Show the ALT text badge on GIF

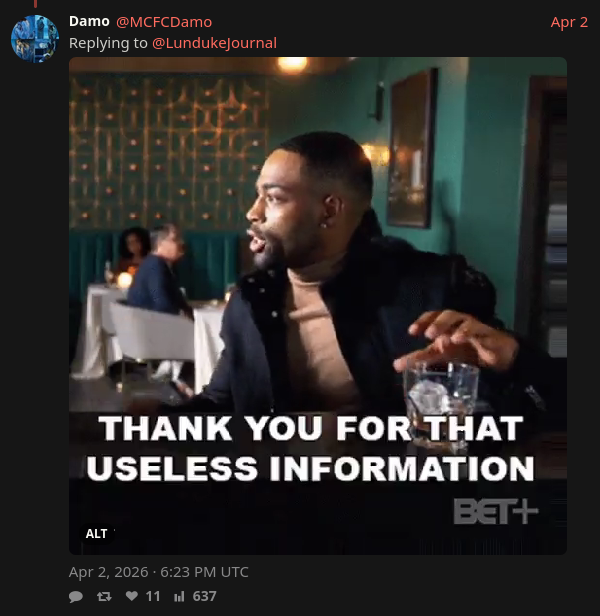point(96,534)
